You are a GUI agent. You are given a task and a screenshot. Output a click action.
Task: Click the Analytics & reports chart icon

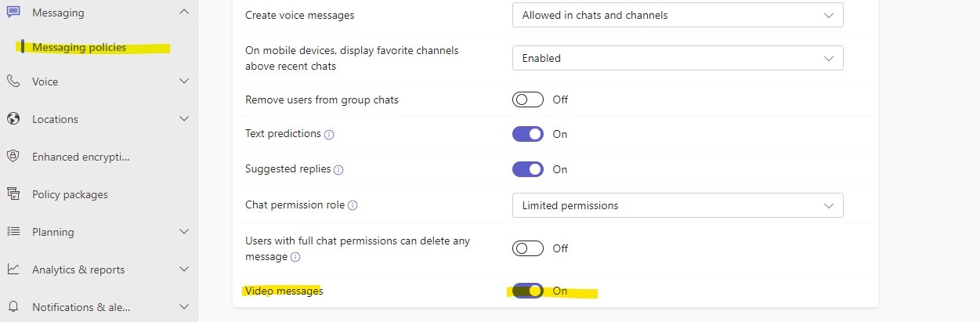tap(13, 270)
